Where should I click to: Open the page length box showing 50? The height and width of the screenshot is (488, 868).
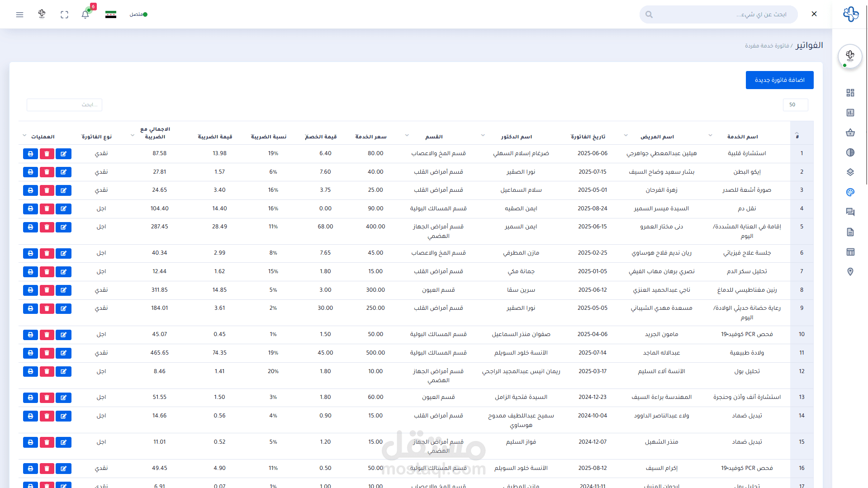pos(796,105)
